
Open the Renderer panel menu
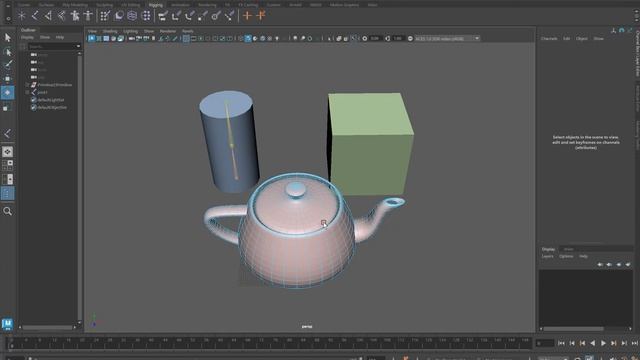click(x=167, y=31)
